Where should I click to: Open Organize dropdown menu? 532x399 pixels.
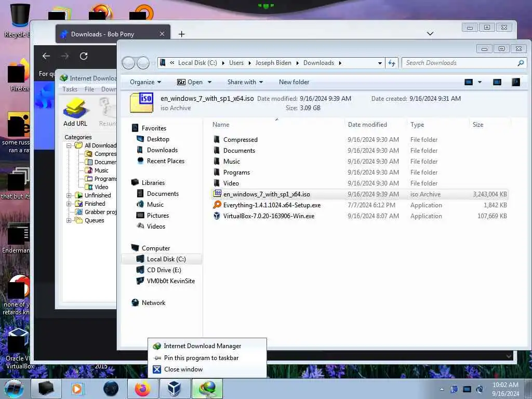tap(145, 82)
